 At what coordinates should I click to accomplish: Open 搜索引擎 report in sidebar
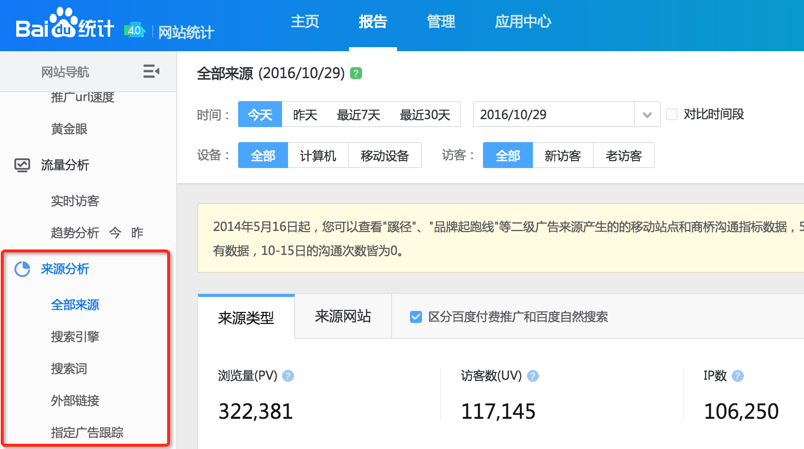[75, 337]
